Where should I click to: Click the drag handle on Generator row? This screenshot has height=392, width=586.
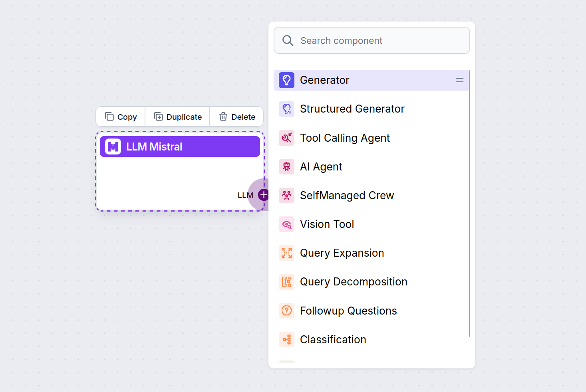pyautogui.click(x=459, y=80)
